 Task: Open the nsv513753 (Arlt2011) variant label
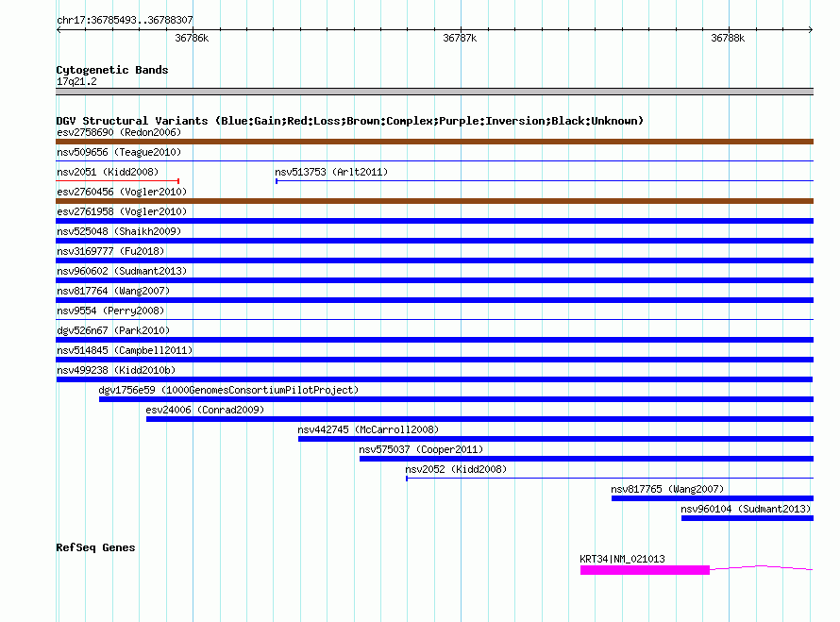[x=331, y=172]
